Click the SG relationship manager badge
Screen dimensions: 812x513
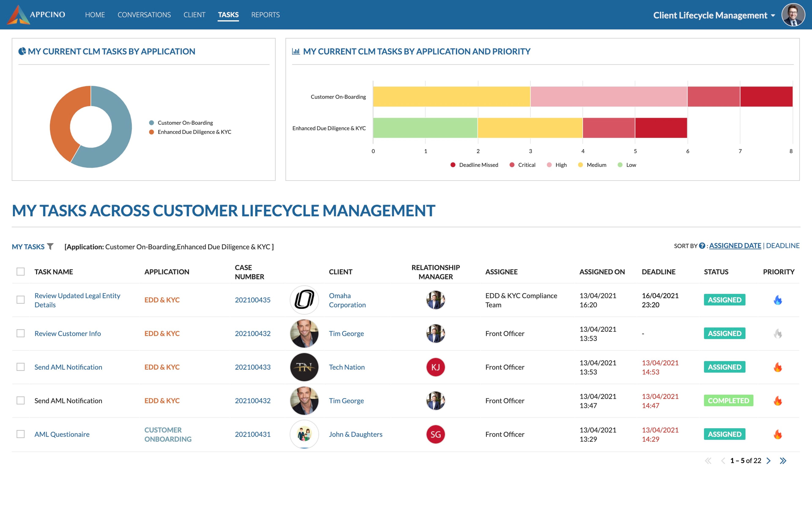(435, 434)
